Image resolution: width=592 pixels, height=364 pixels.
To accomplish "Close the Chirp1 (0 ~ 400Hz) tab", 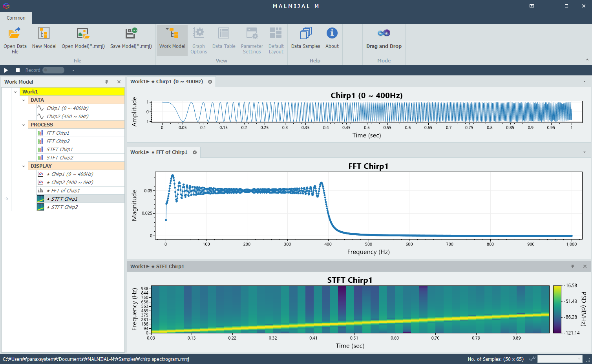I will (x=210, y=82).
